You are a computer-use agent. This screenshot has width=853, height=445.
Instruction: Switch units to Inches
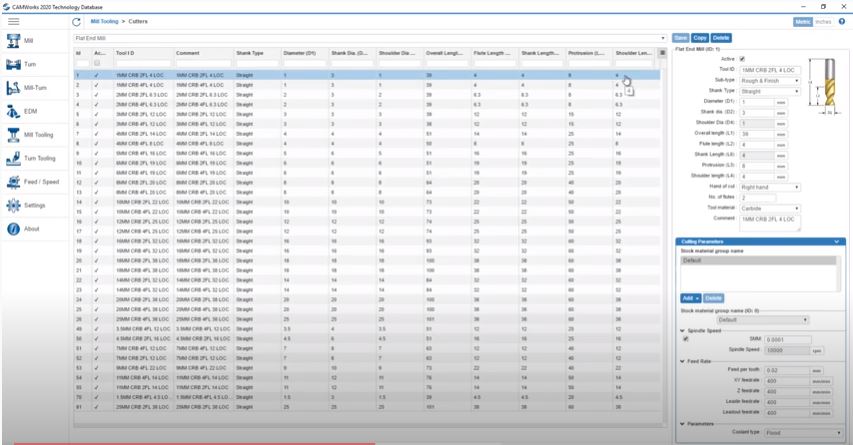pos(823,22)
